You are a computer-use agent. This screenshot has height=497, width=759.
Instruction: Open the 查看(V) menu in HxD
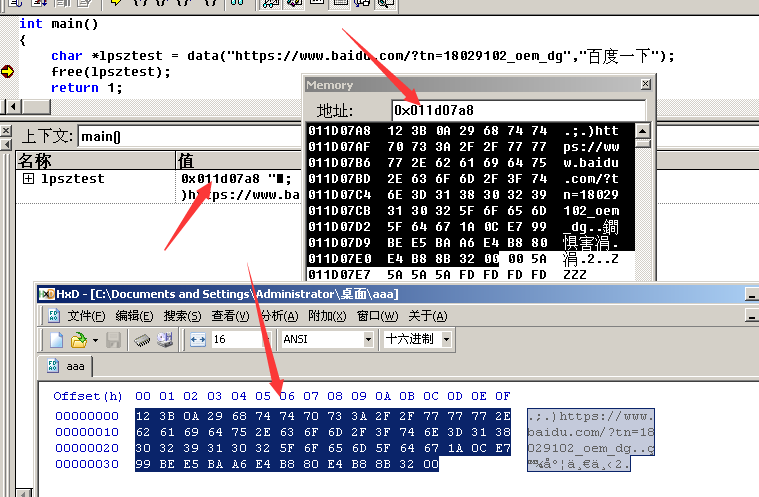click(230, 316)
